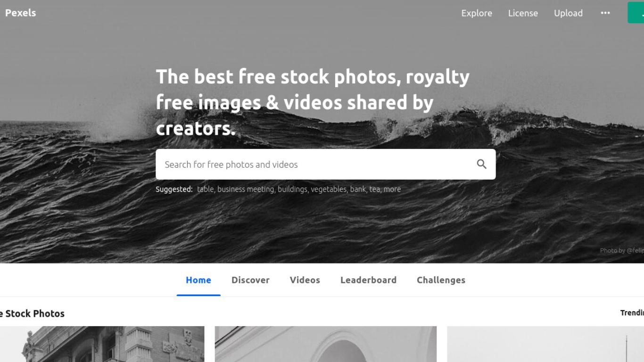This screenshot has height=362, width=644.
Task: Select the suggested term table
Action: (x=205, y=189)
